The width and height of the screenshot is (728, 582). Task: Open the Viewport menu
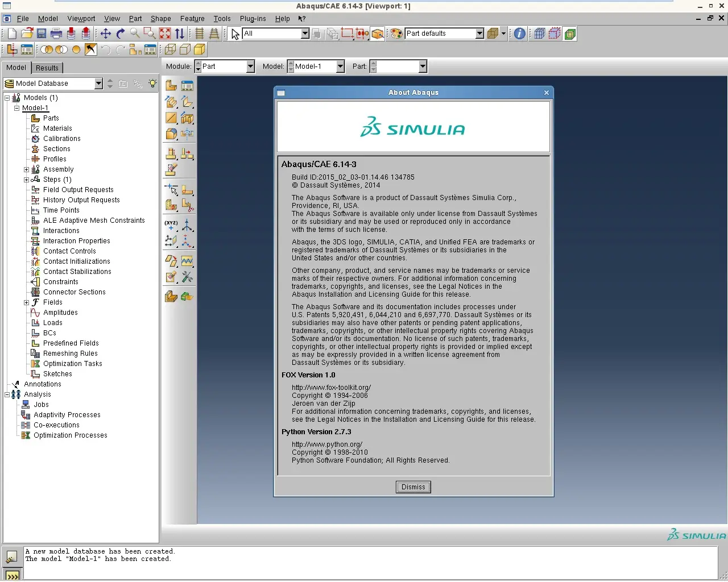coord(81,19)
